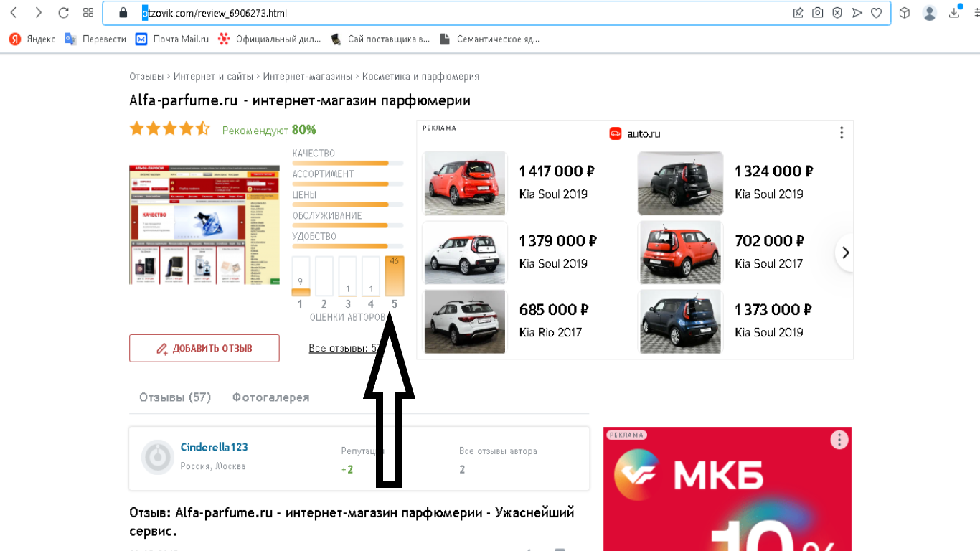The height and width of the screenshot is (551, 980).
Task: Click the padlock site security icon
Action: pyautogui.click(x=123, y=12)
